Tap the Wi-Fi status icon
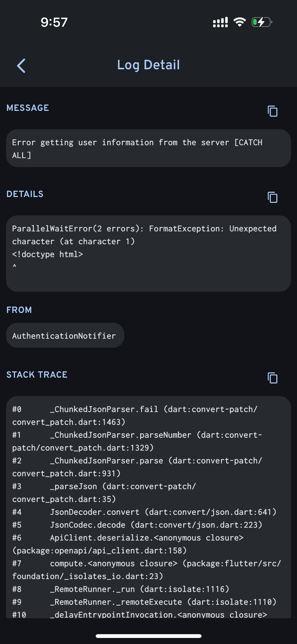Screen dimensions: 297x644 click(x=240, y=22)
